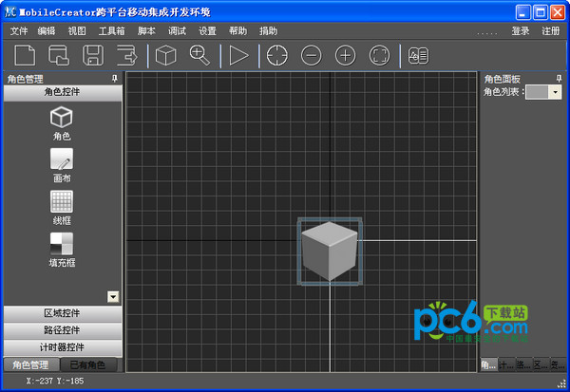Click the X Y coordinates in status bar
The width and height of the screenshot is (570, 392).
point(55,381)
